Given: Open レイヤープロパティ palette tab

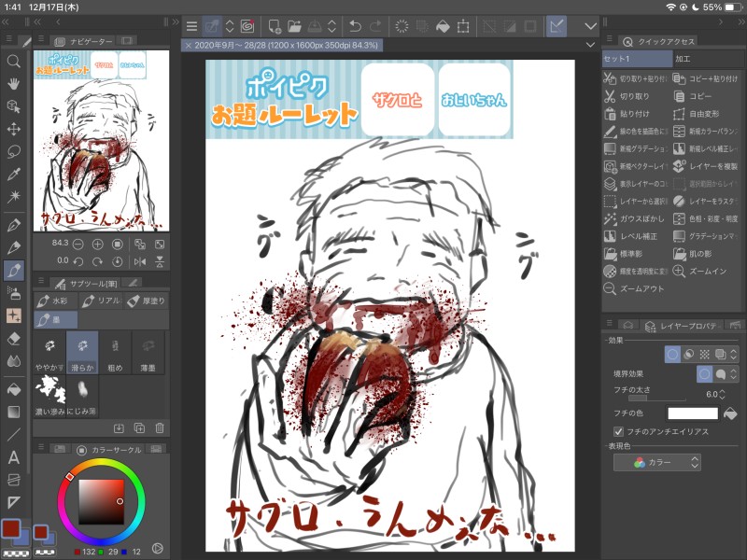Looking at the screenshot, I should click(x=681, y=326).
